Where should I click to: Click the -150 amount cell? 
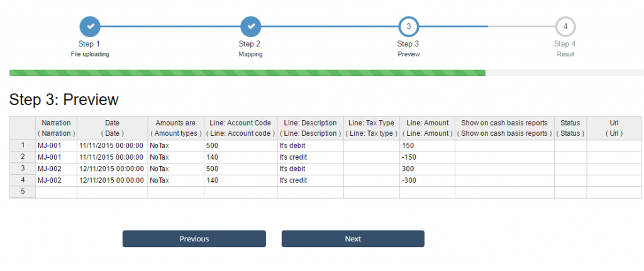[x=427, y=157]
